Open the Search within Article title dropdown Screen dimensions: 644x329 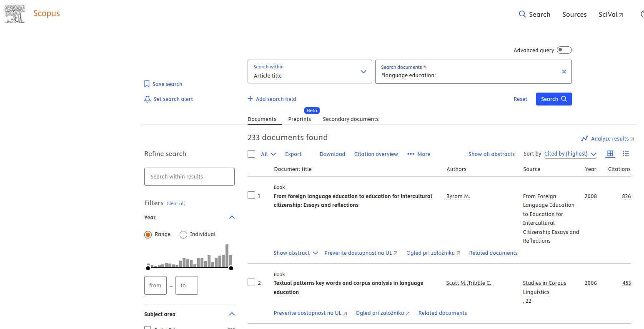[310, 72]
